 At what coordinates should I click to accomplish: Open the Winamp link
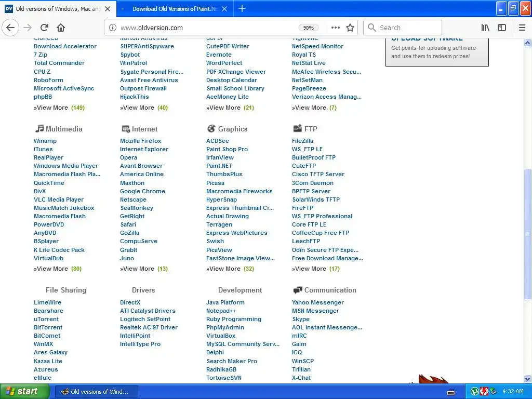tap(45, 141)
